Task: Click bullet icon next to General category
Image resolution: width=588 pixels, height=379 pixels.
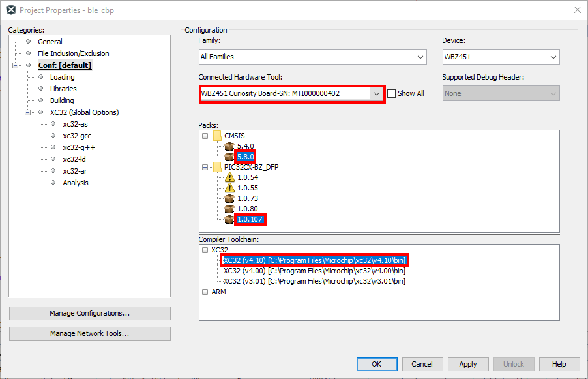Action: (x=28, y=42)
